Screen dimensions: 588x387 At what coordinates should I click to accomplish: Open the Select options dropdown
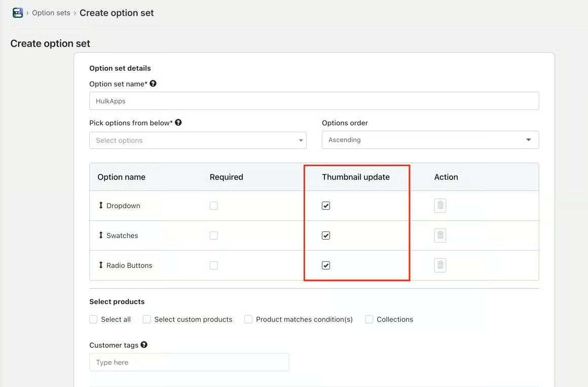198,140
